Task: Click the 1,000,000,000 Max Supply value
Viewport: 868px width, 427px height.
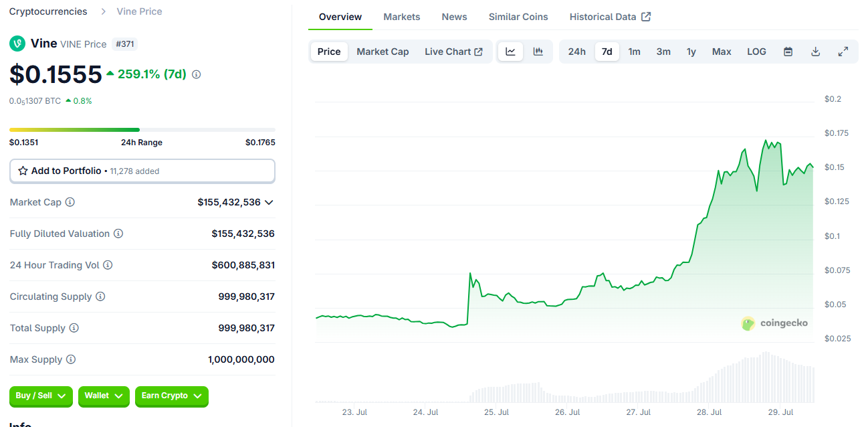Action: pyautogui.click(x=241, y=359)
